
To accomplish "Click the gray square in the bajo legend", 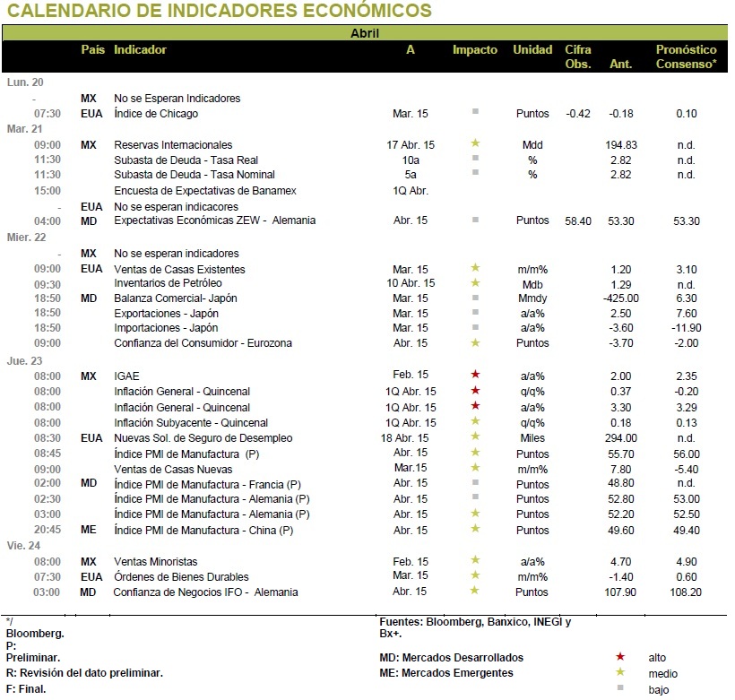I will (x=620, y=687).
